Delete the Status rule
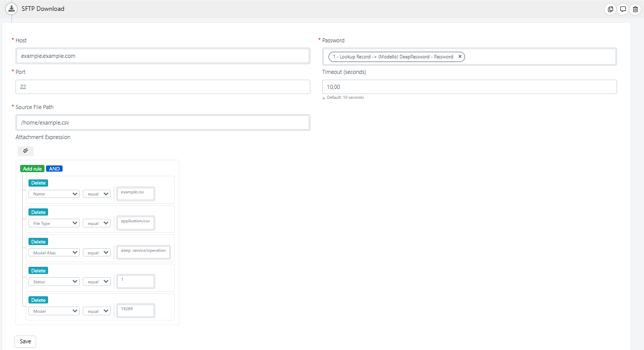Screen dimensions: 644x350 [x=38, y=271]
